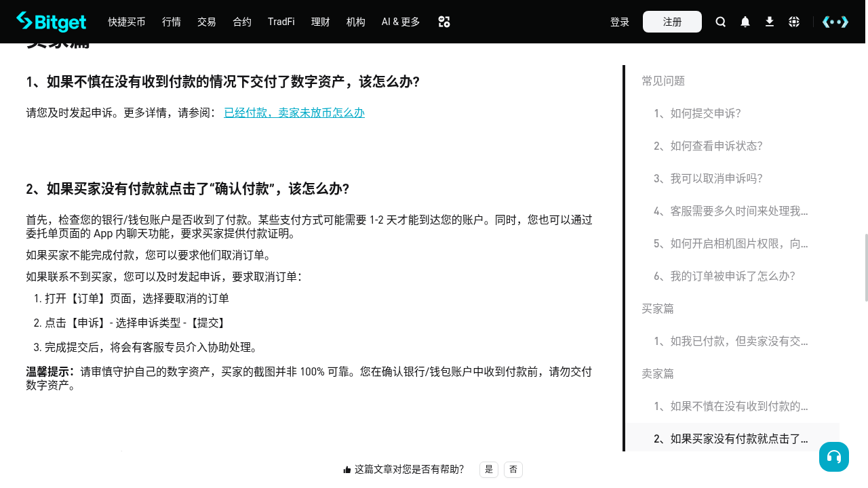Click the thumbs-up icon beside feedback question
This screenshot has width=868, height=488.
tap(347, 470)
